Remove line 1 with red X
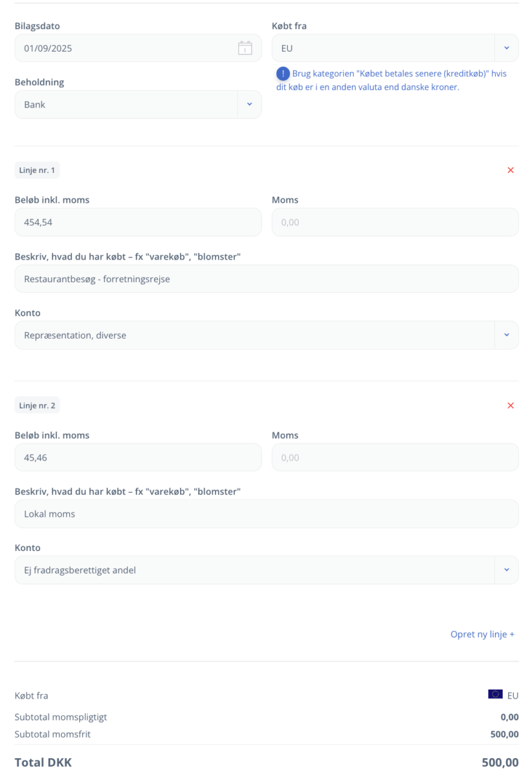The image size is (532, 777). (x=511, y=170)
